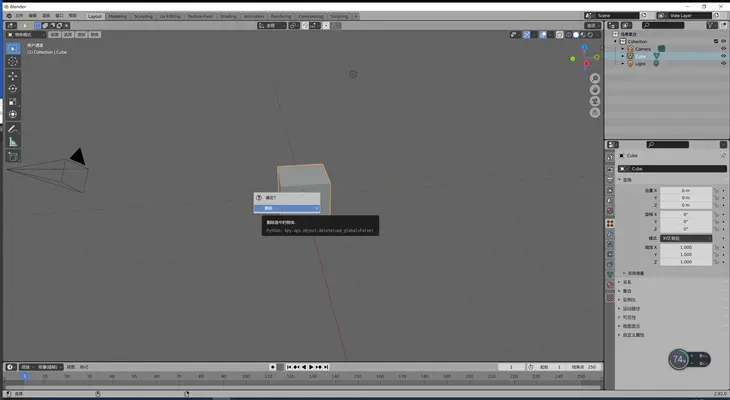Screen dimensions: 730x400
Task: Toggle location X lock icon
Action: tap(716, 190)
